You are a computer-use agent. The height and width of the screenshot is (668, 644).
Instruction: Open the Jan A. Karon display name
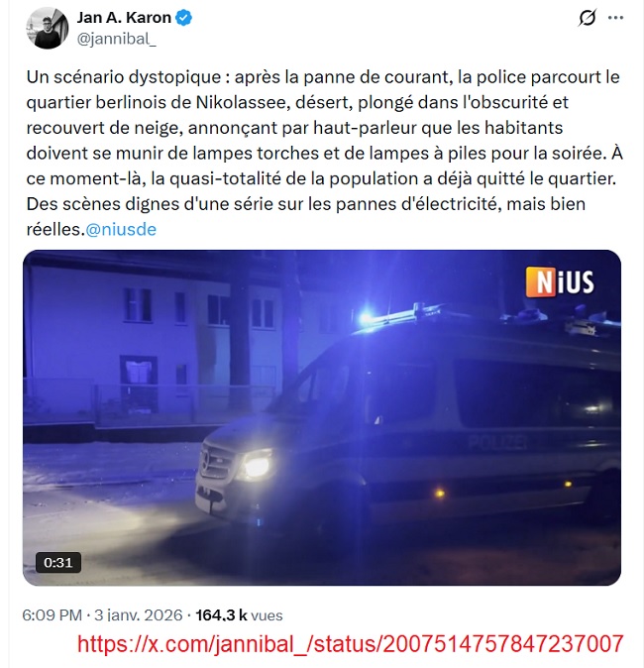tap(124, 18)
